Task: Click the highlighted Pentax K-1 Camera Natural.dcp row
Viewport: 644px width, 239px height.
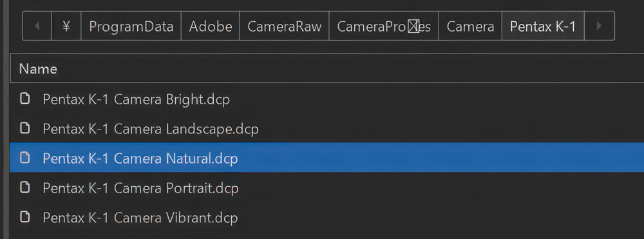Action: tap(327, 158)
